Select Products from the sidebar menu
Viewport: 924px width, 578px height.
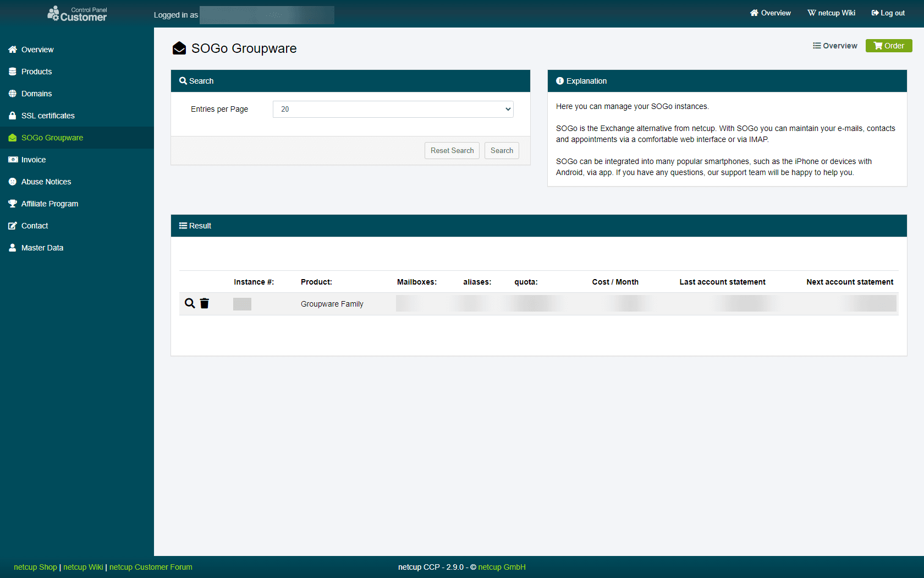click(x=36, y=71)
